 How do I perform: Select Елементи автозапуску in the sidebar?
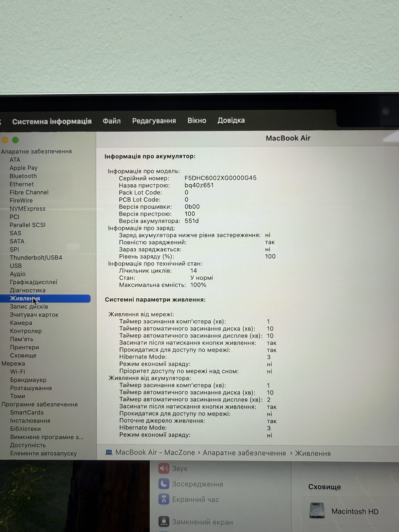coord(43,454)
